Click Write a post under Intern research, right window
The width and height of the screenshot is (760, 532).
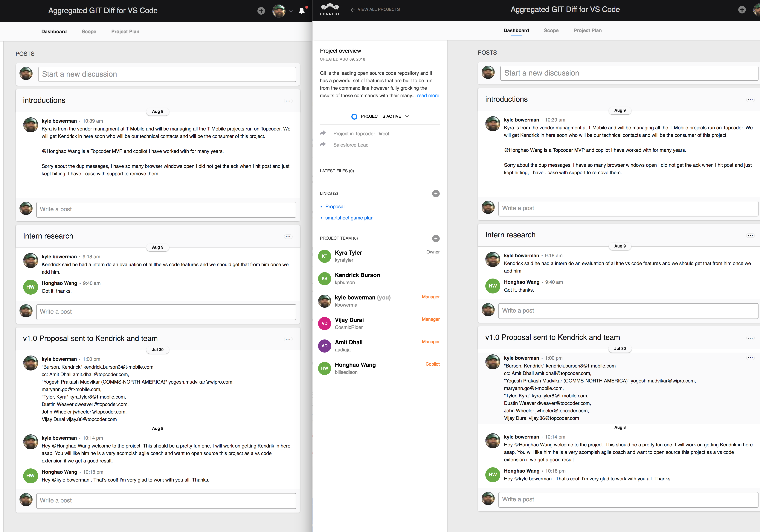pos(628,311)
